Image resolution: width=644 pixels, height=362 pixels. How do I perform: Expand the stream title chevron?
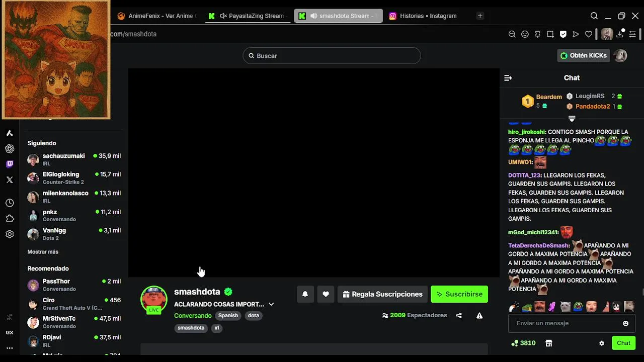click(x=271, y=304)
